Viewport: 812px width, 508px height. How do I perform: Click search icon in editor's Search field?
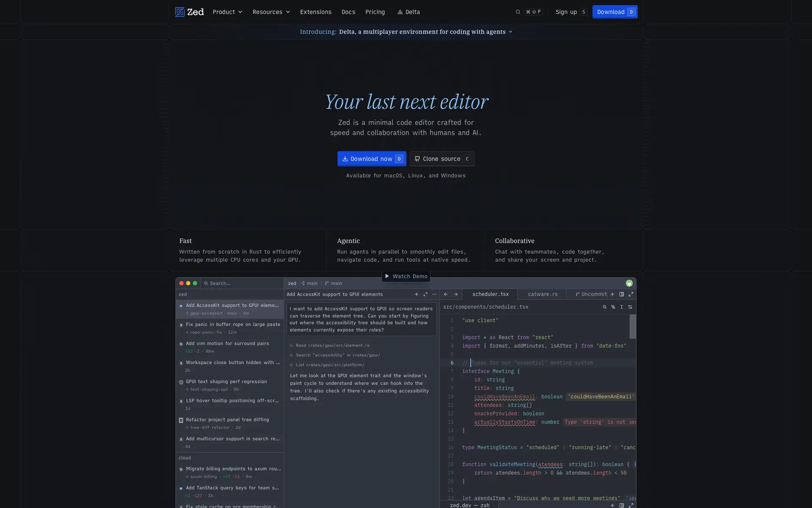[x=206, y=283]
